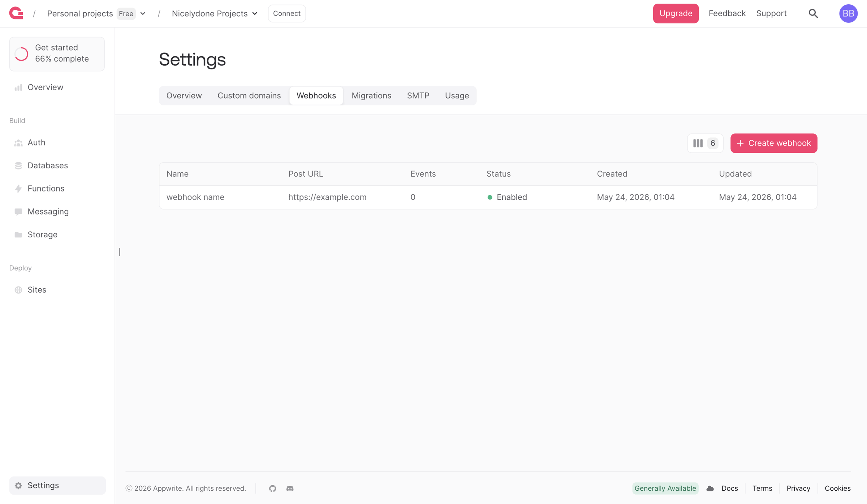
Task: Switch to the Usage tab
Action: (457, 95)
